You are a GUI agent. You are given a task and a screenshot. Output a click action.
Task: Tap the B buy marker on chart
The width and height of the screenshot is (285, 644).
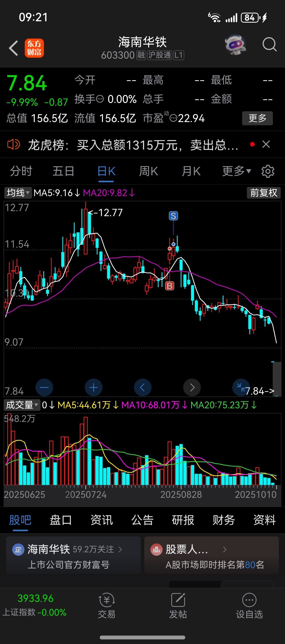click(x=170, y=286)
